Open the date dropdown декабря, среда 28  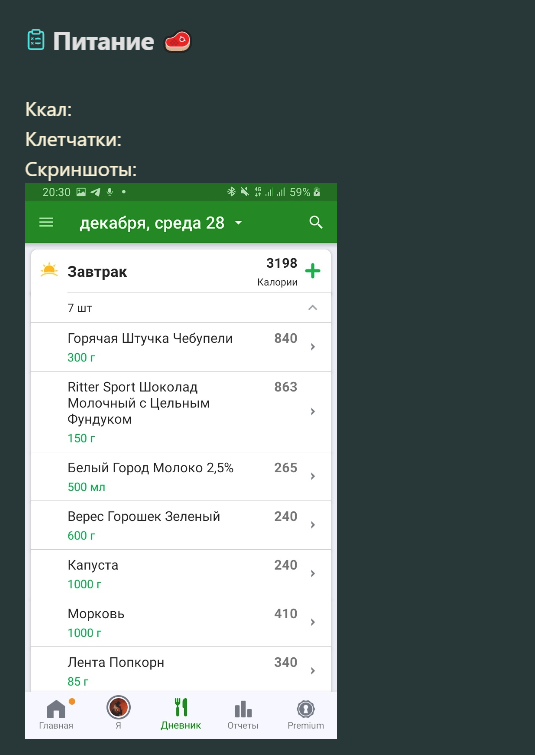[x=161, y=223]
